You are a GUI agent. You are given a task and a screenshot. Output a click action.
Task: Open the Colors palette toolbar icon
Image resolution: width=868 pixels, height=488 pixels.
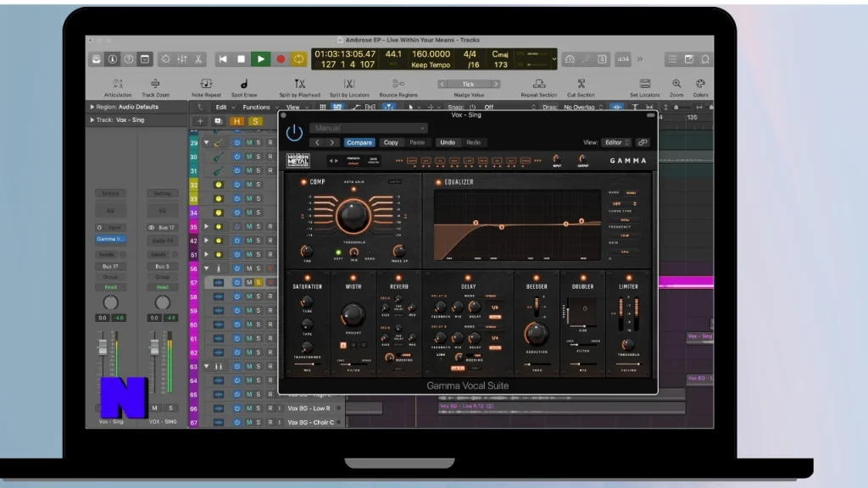pyautogui.click(x=700, y=84)
